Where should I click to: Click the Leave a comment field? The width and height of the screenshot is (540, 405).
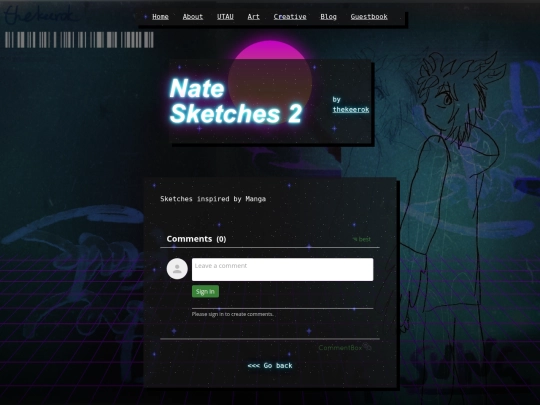tap(282, 269)
